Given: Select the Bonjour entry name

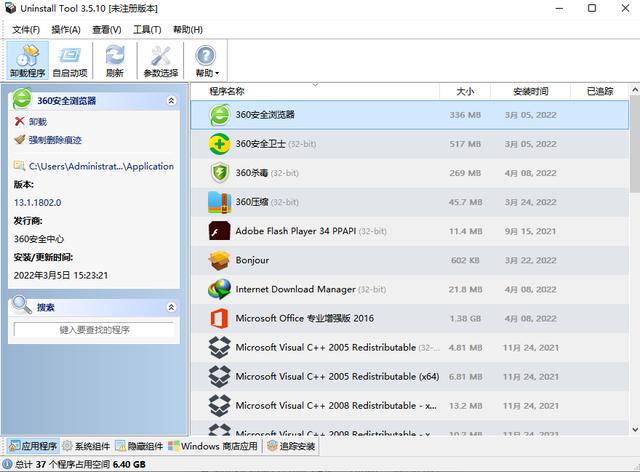Looking at the screenshot, I should (x=252, y=260).
